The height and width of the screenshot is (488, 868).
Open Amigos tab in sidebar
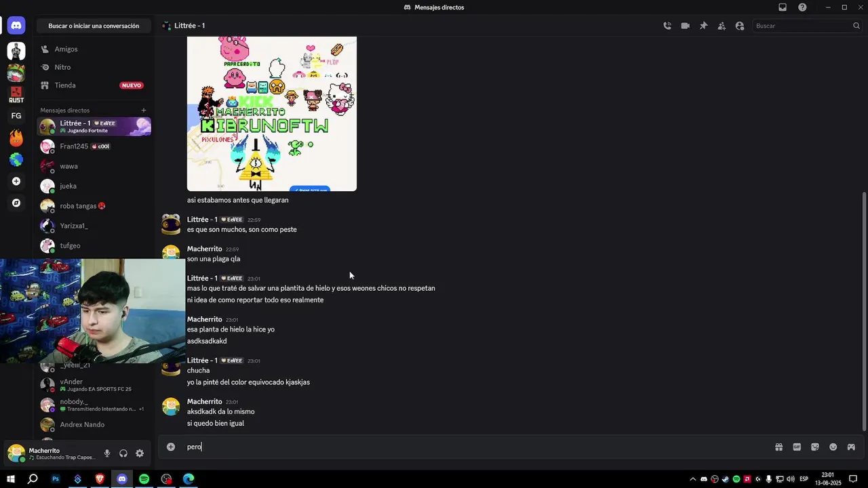click(94, 49)
